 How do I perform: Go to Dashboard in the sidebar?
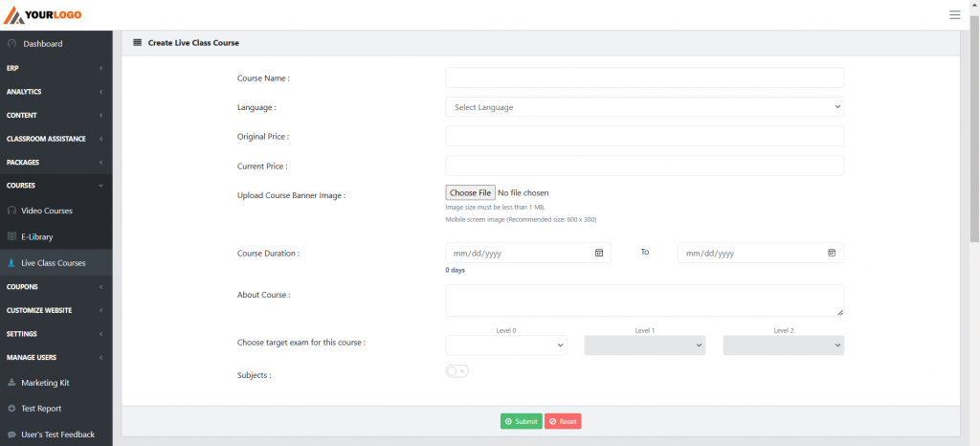(x=56, y=44)
